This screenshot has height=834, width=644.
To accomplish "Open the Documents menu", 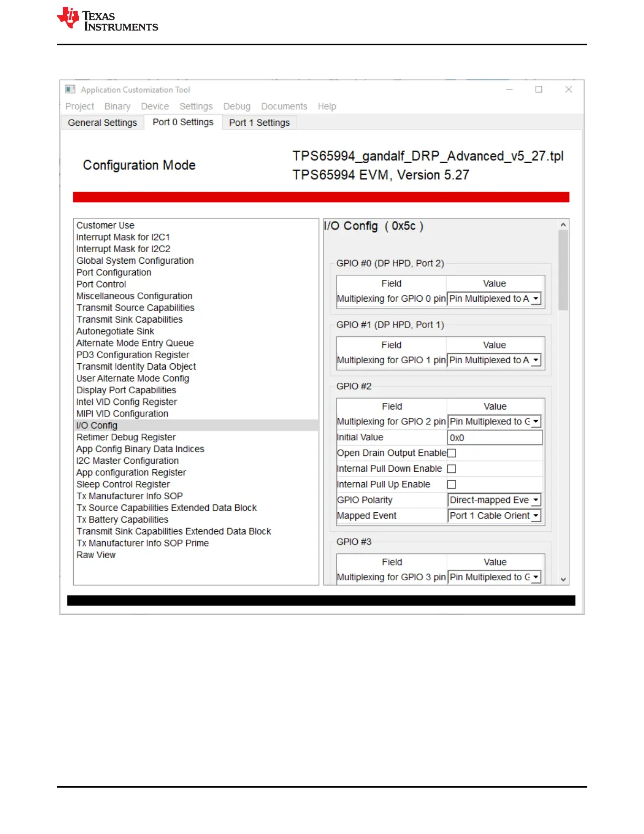I will click(x=284, y=106).
